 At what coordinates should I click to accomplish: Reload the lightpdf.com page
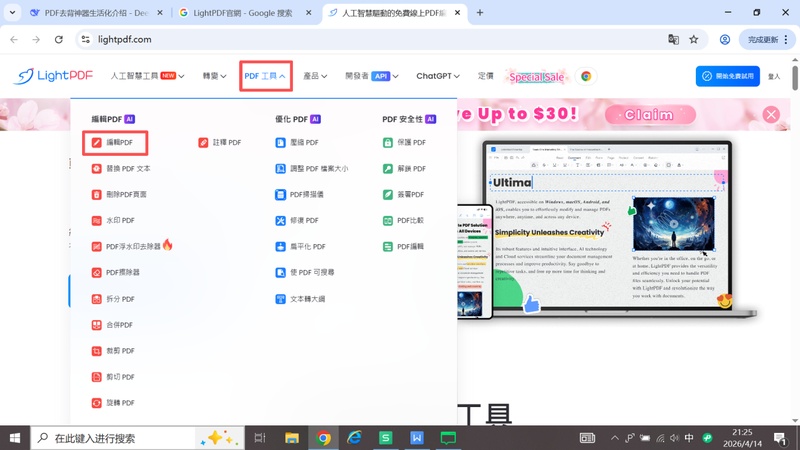click(x=59, y=39)
